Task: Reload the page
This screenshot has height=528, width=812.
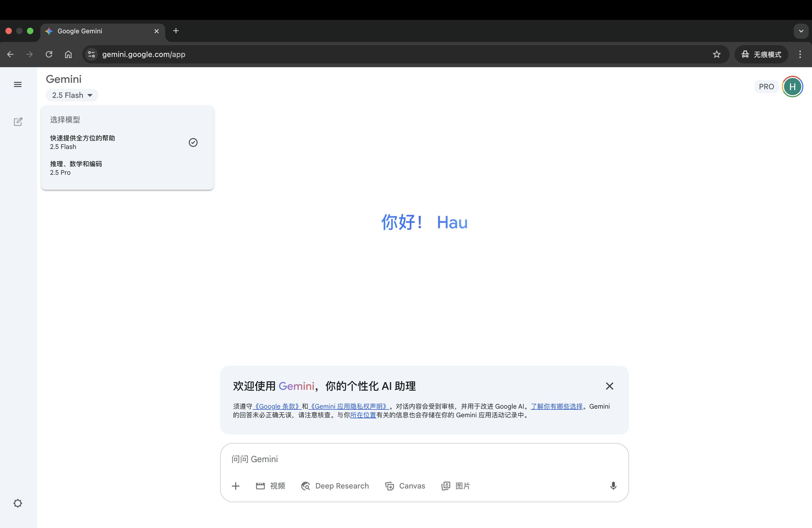Action: tap(49, 54)
